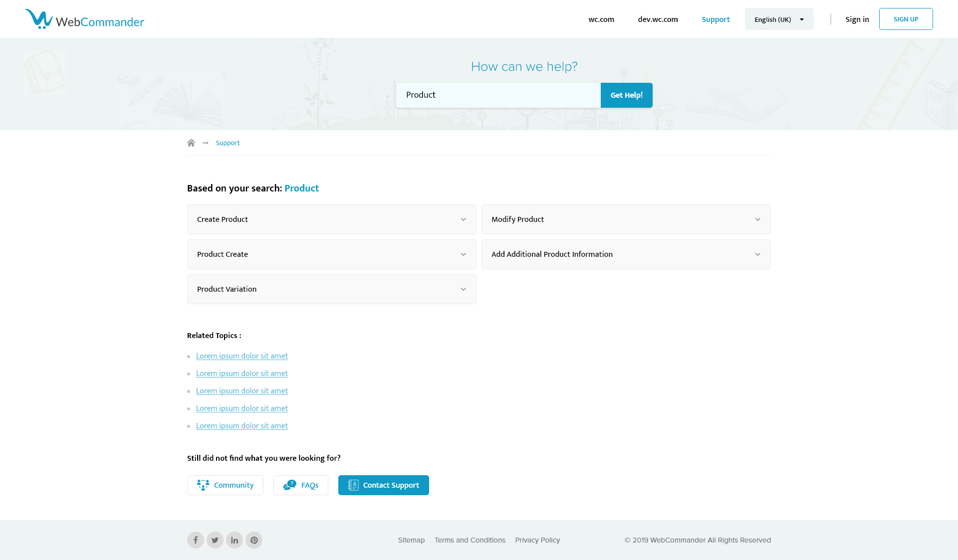958x560 pixels.
Task: Expand Add Additional Product Information
Action: point(626,254)
